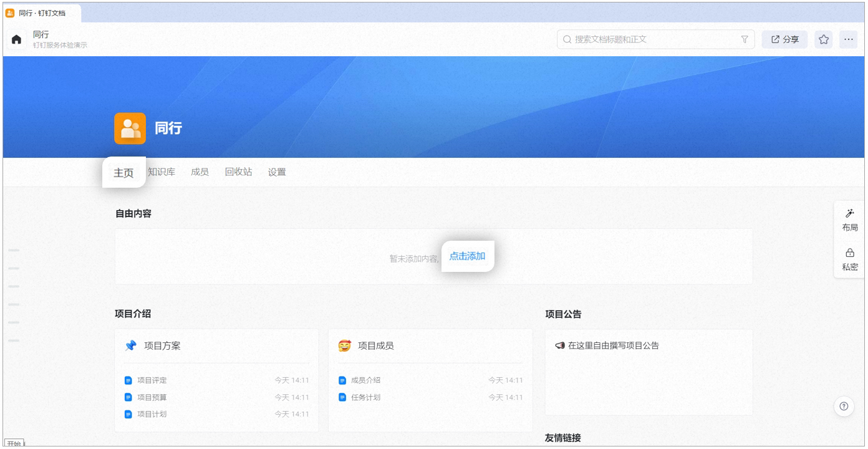This screenshot has height=449, width=868.
Task: Open the 布局 layout wand tool
Action: [x=850, y=220]
